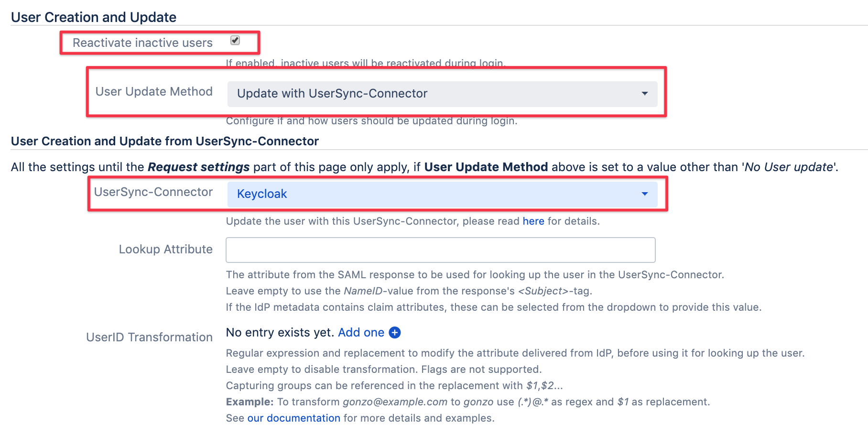This screenshot has width=868, height=435.
Task: Click the Lookup Attribute label
Action: point(165,250)
